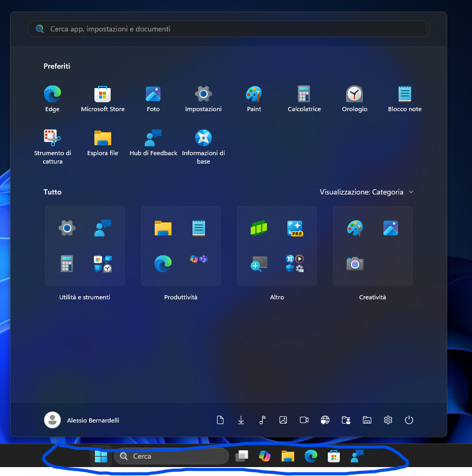472x476 pixels.
Task: Open the Documents folder shortcut
Action: 220,420
